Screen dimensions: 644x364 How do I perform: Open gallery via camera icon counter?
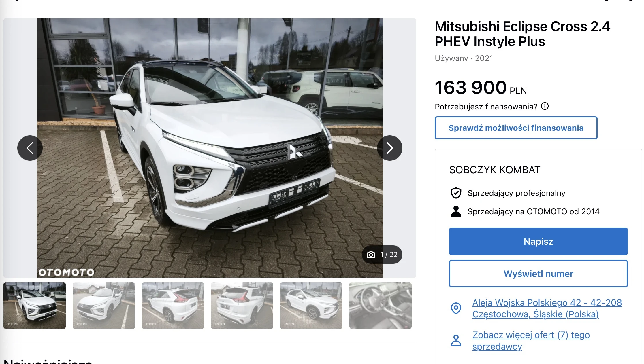(x=382, y=255)
